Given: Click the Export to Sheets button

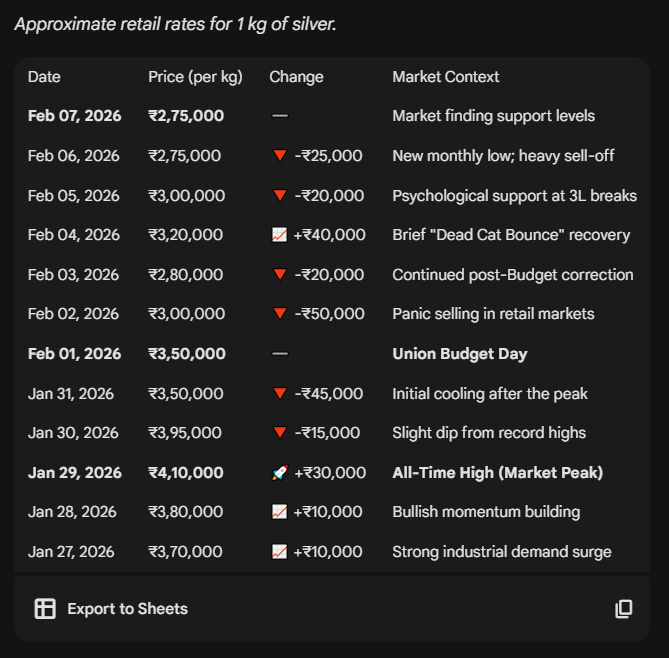Looking at the screenshot, I should point(127,609).
